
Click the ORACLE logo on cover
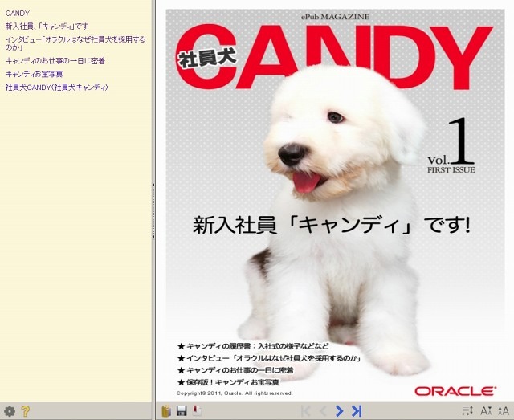pos(455,391)
